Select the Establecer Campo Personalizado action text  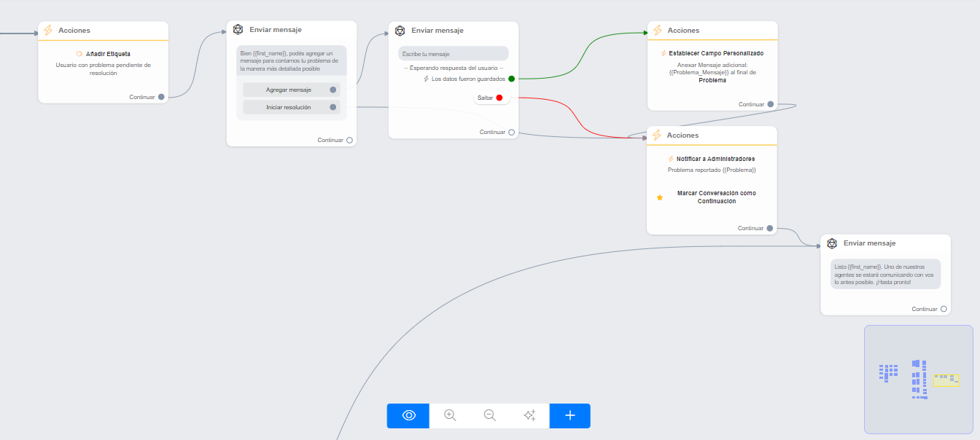tap(716, 53)
